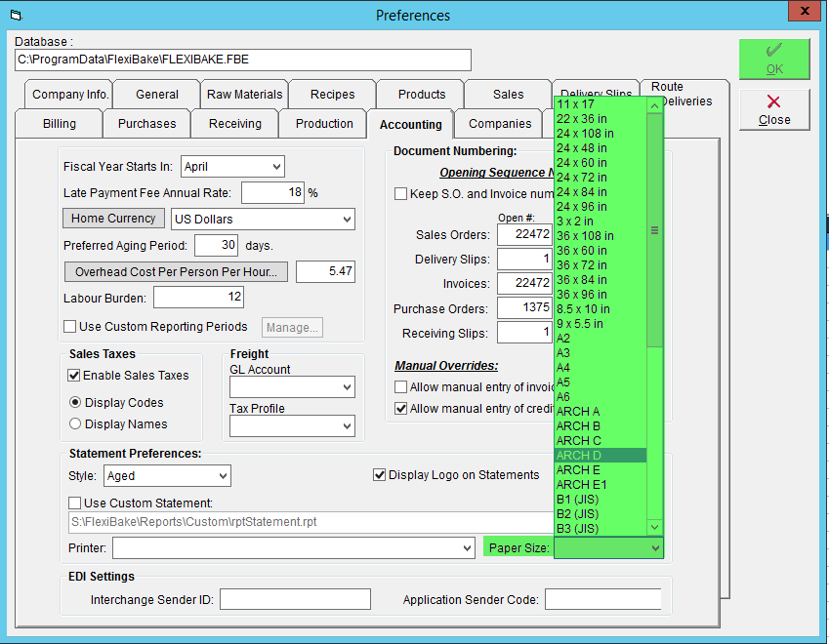Choose paper size 36 x 96 in
829x644 pixels.
tap(601, 295)
